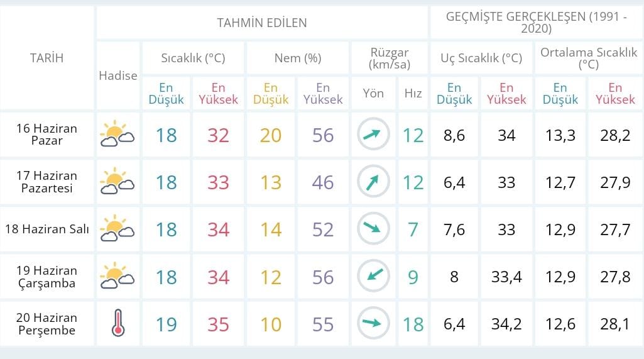644x359 pixels.
Task: Click the partly cloudy icon for 19 Haziran
Action: point(117,276)
